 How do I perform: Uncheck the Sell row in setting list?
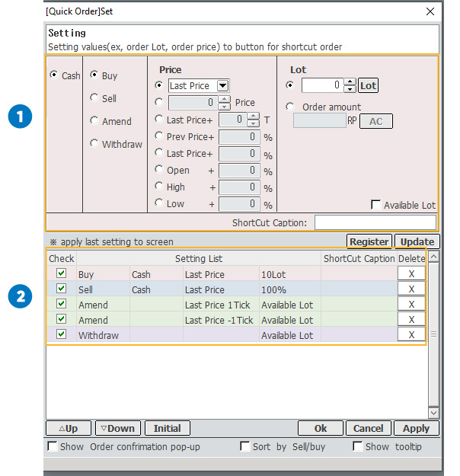point(61,289)
